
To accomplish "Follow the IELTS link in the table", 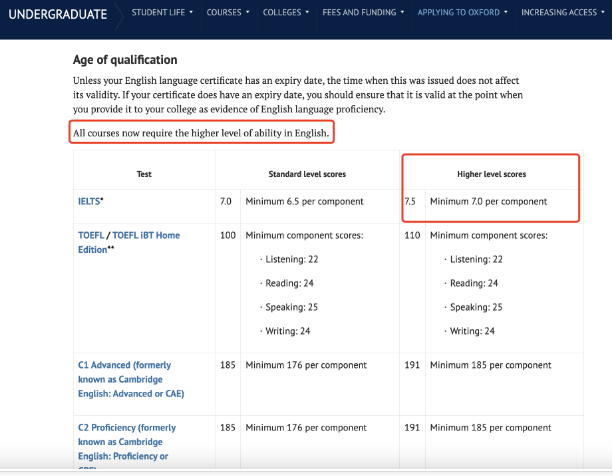I will point(89,201).
